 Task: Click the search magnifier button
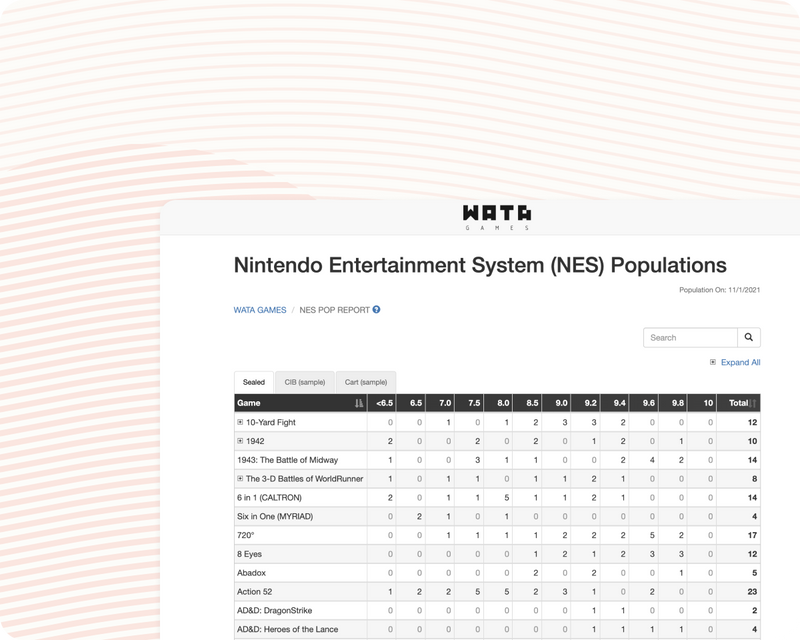click(748, 337)
